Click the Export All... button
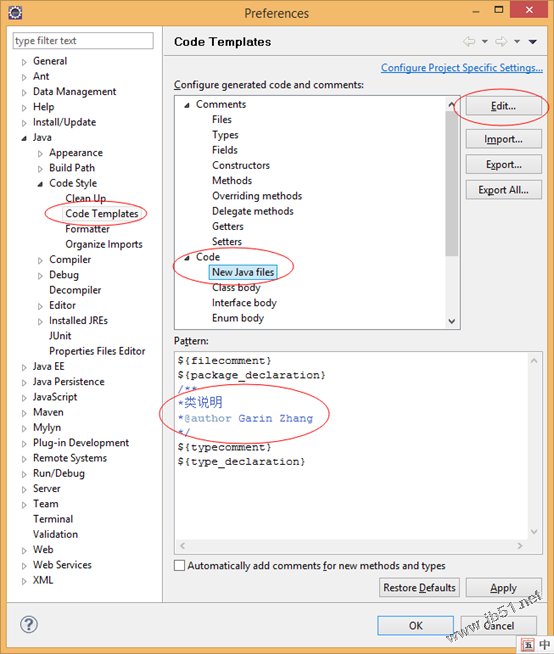The image size is (554, 654). (504, 190)
